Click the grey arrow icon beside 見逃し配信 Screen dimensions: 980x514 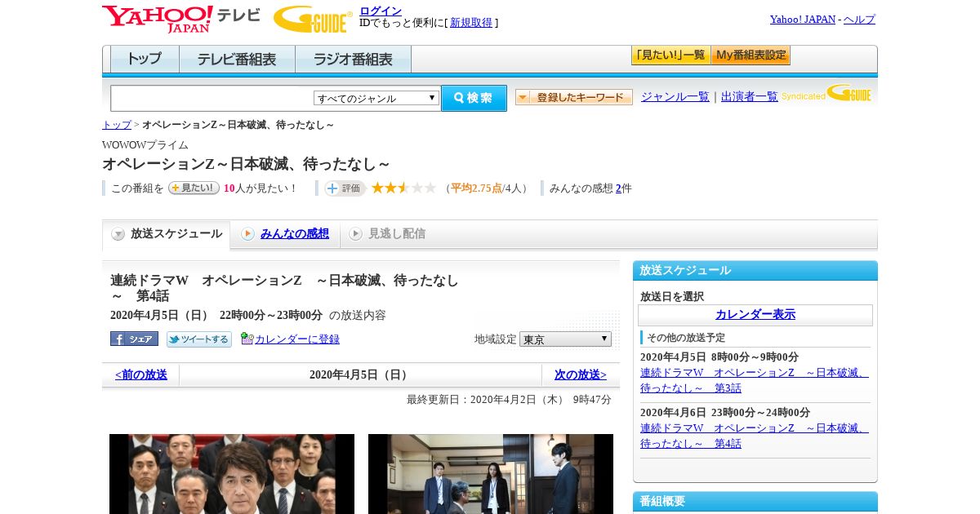(x=355, y=234)
